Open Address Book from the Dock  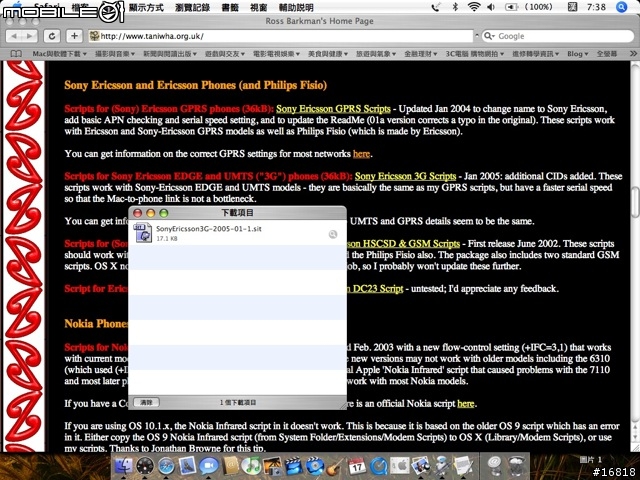click(x=230, y=466)
